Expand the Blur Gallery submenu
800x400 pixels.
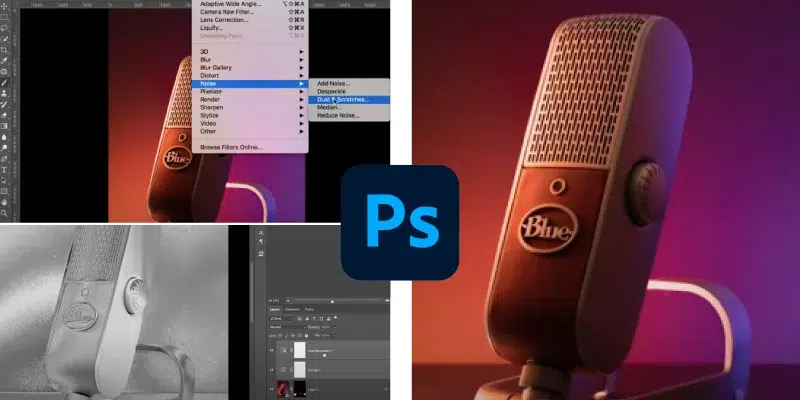(250, 67)
